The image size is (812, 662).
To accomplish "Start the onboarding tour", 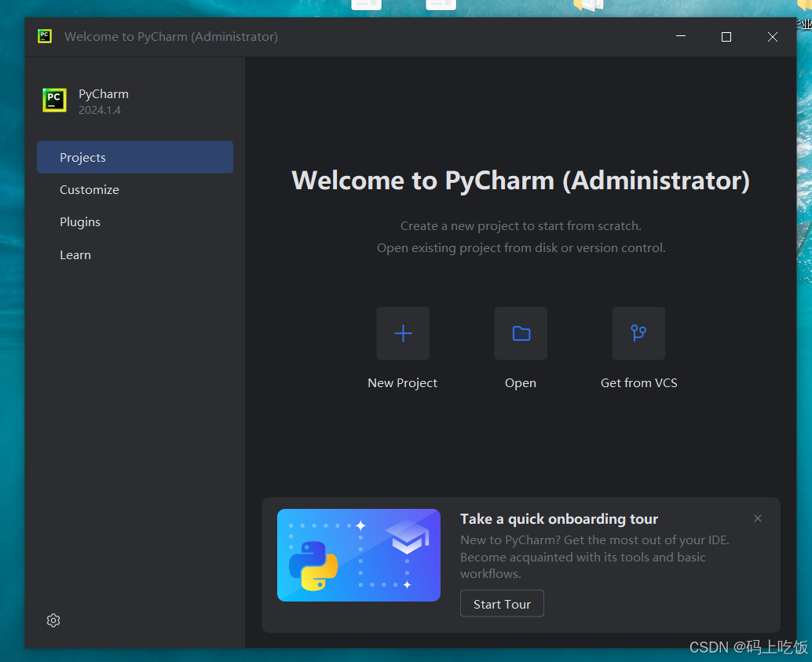I will click(x=502, y=604).
